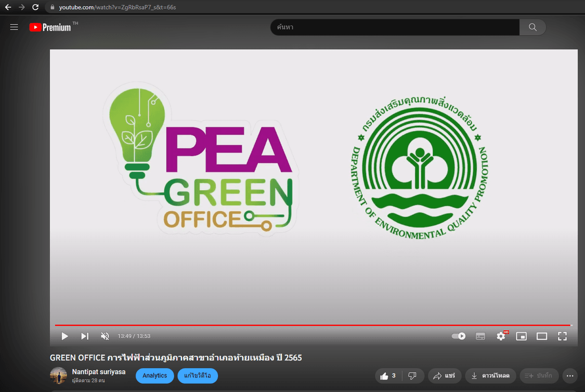Click the magnifier search button

(533, 27)
